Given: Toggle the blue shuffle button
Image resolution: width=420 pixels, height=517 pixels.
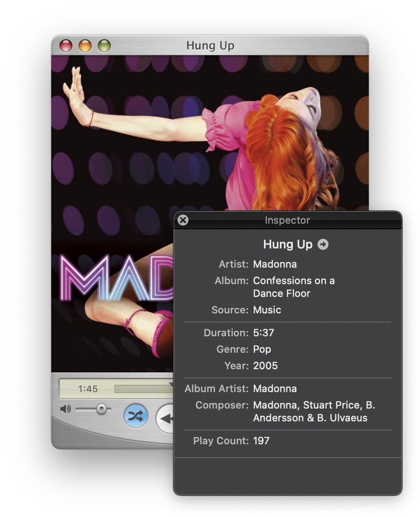Looking at the screenshot, I should tap(135, 416).
